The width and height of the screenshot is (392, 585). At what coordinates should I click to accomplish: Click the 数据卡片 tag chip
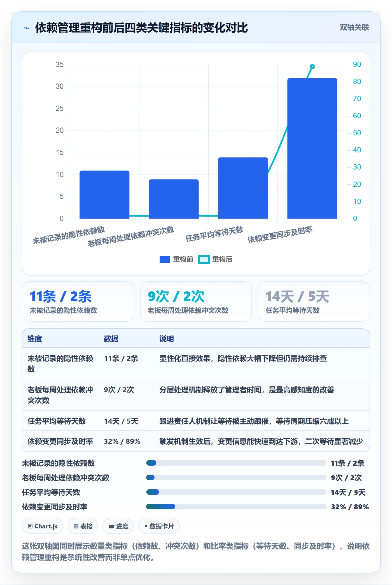point(159,526)
